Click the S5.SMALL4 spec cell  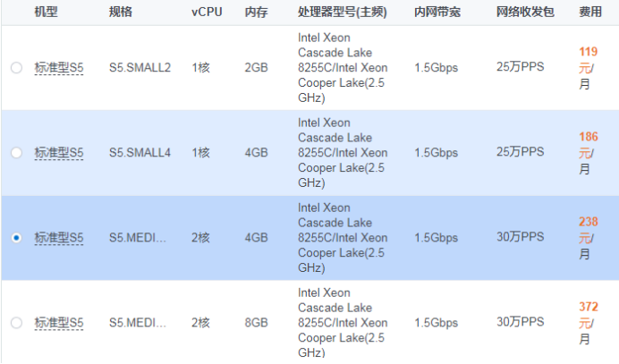pyautogui.click(x=140, y=153)
